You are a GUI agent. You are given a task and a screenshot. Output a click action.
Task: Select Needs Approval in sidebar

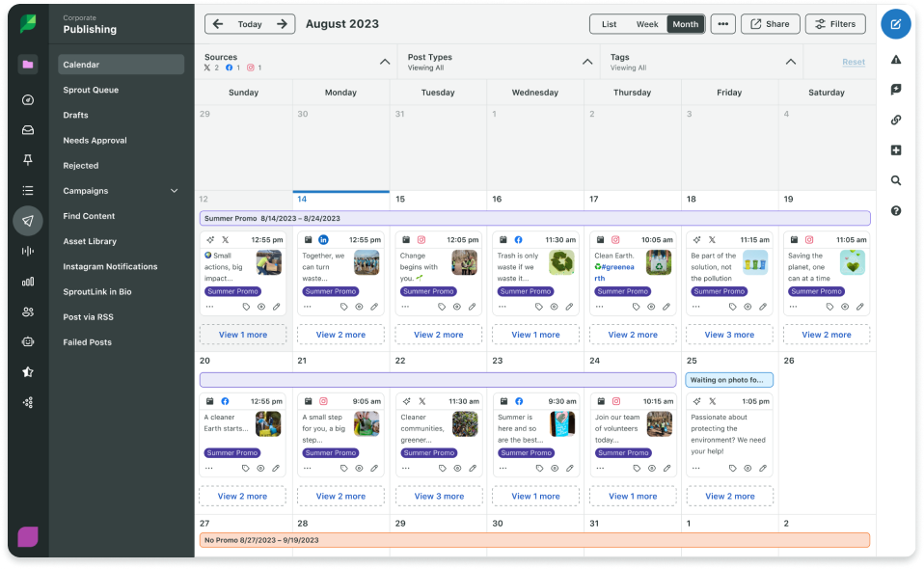[x=95, y=140]
